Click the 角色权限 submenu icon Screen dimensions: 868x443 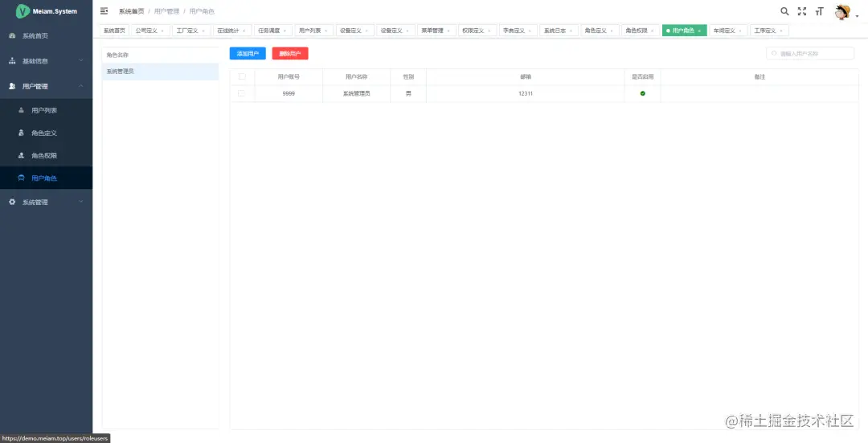click(x=22, y=156)
